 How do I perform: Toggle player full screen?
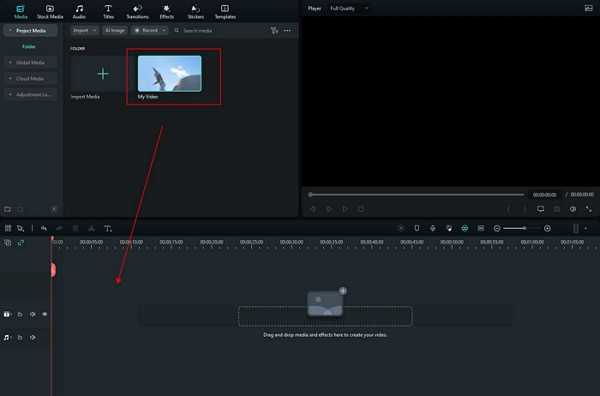pos(589,209)
